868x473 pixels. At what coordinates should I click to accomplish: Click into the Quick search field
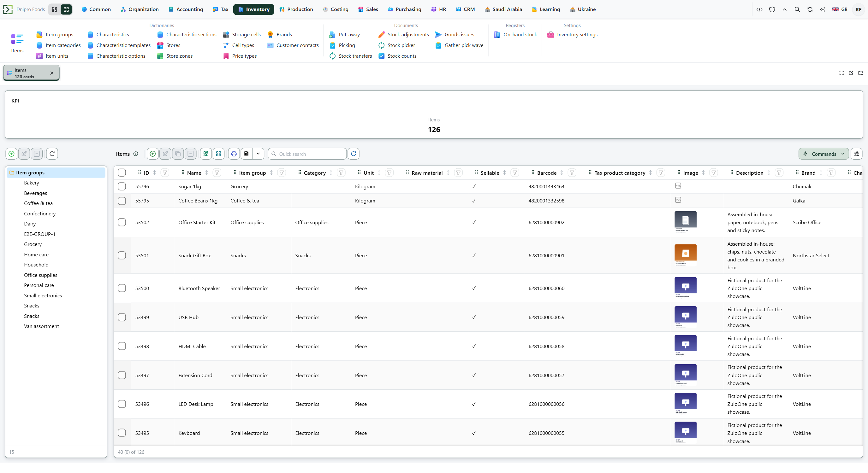point(307,154)
